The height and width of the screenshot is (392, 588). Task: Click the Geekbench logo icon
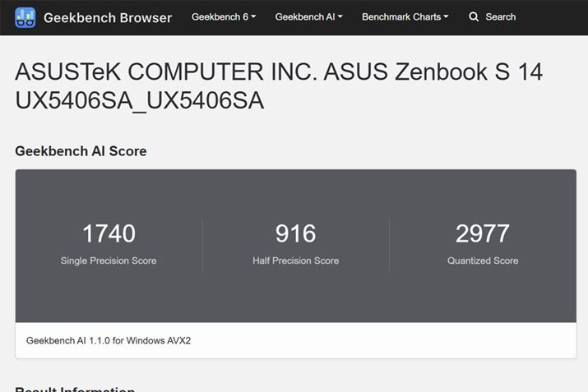click(x=25, y=17)
